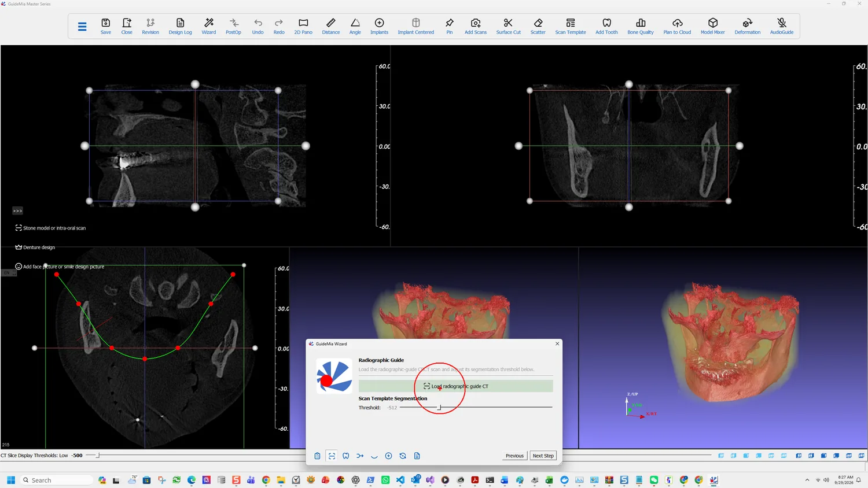Select wizard tooth step icon
This screenshot has height=488, width=868.
(x=345, y=456)
